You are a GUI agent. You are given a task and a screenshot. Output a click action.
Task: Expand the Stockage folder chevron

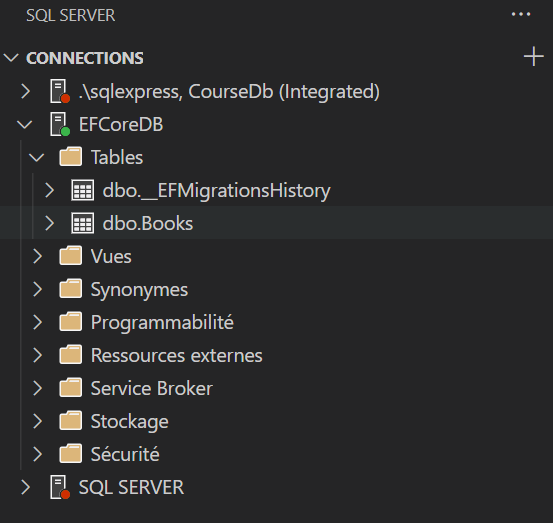[x=37, y=421]
